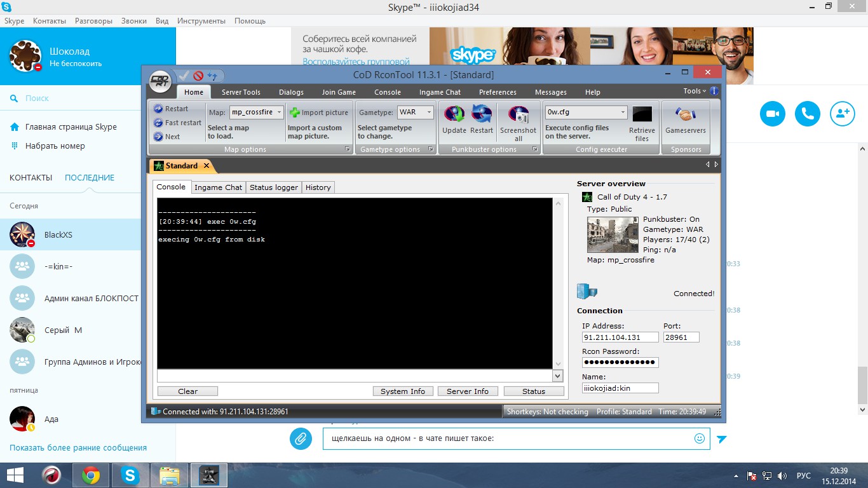Viewport: 868px width, 488px height.
Task: Switch to the Server Tools ribbon tab
Action: point(241,92)
